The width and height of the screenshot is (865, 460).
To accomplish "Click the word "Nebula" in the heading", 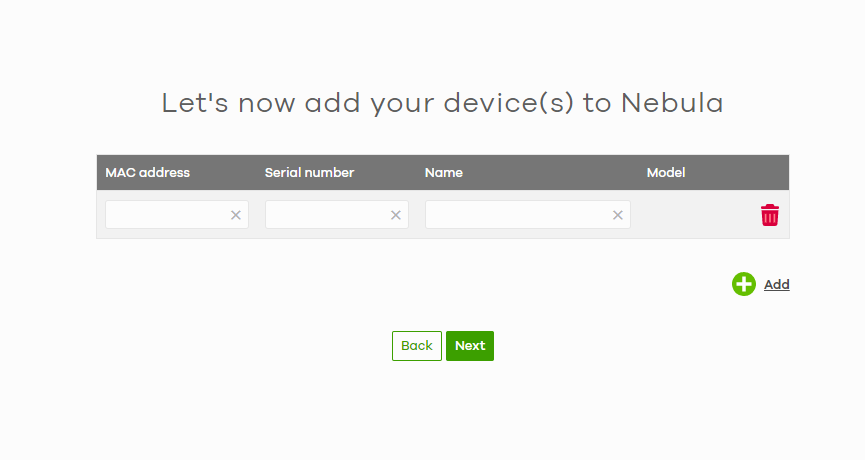I will (672, 103).
